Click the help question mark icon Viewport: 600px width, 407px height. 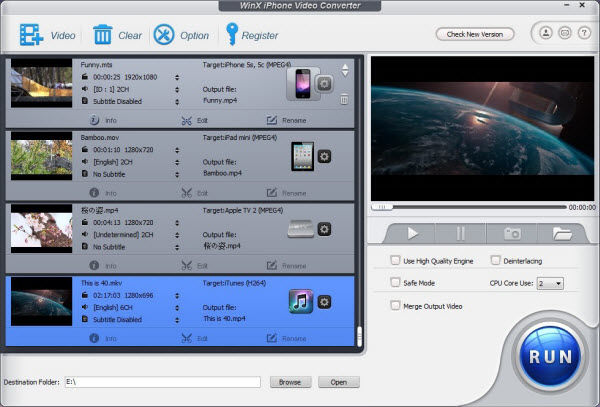pos(584,33)
